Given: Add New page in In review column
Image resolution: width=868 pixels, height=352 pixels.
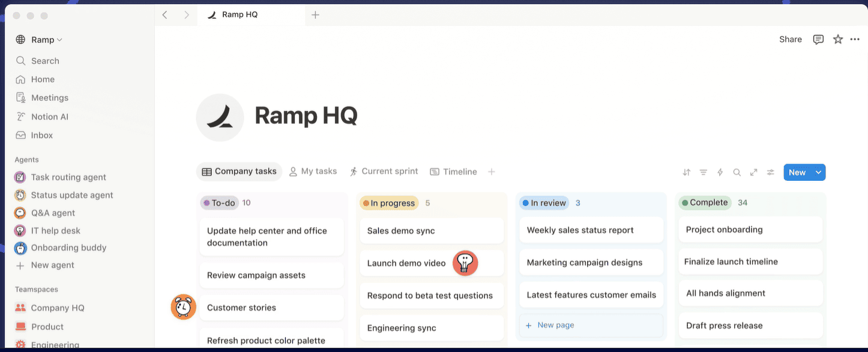Looking at the screenshot, I should (555, 325).
